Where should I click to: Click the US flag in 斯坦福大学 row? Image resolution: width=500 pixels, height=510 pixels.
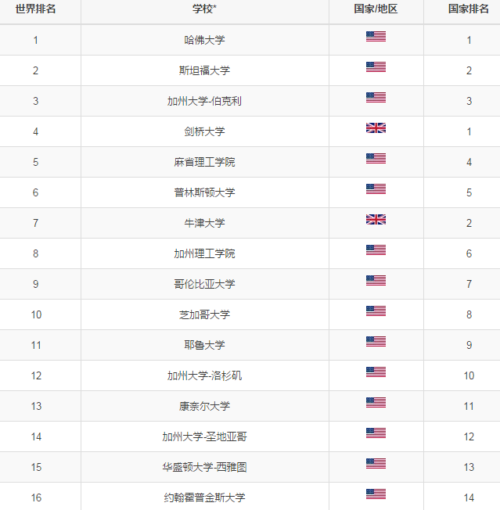tap(376, 67)
